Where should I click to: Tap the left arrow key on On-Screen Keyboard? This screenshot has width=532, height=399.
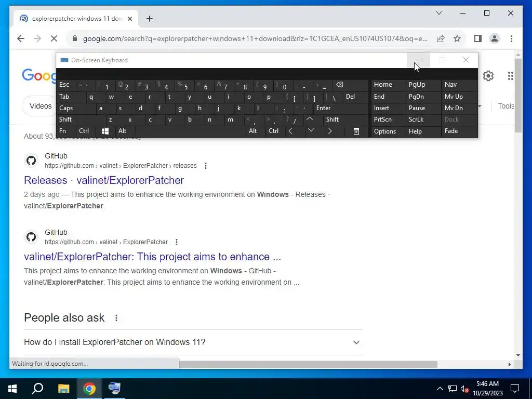[x=290, y=131]
